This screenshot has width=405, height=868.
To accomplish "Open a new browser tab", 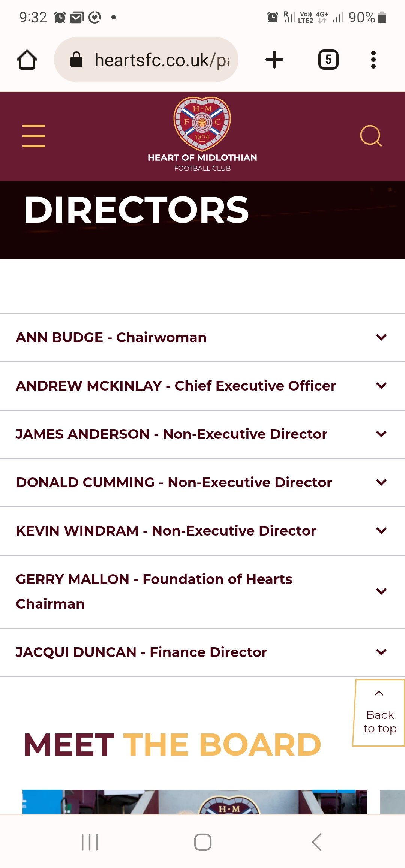I will point(274,60).
